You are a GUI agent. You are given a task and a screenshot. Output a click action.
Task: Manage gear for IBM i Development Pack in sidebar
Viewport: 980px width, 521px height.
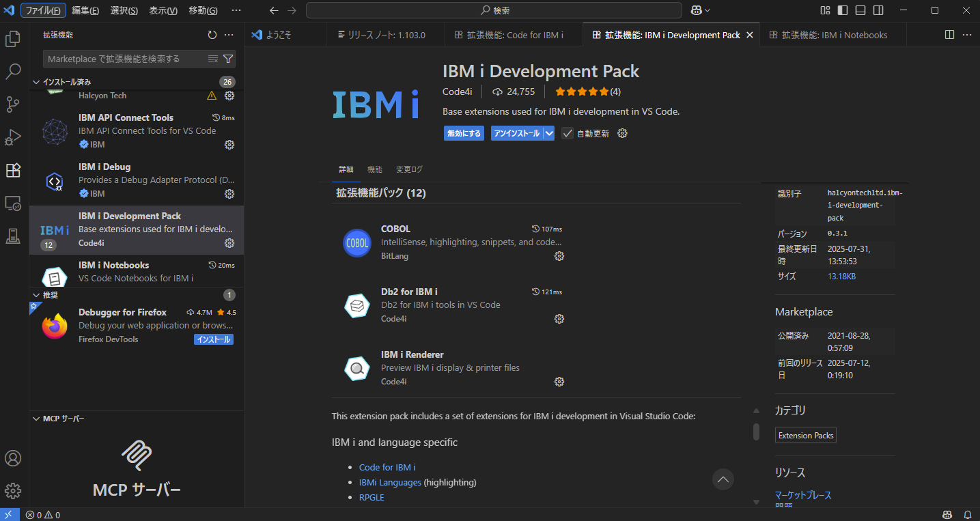click(229, 243)
